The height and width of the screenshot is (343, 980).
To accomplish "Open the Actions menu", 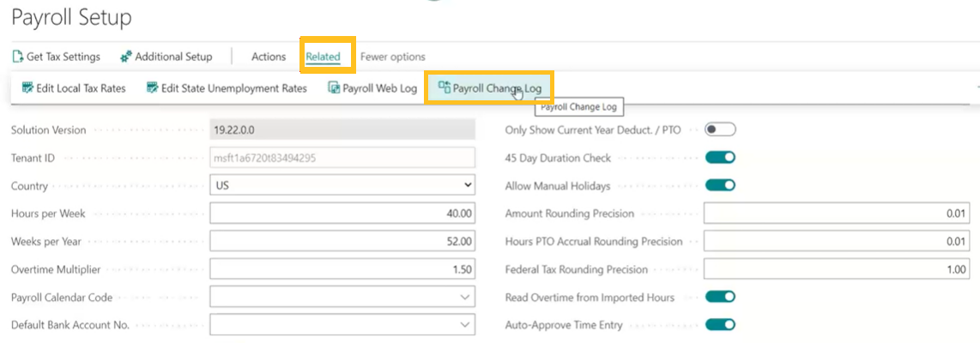I will 268,57.
